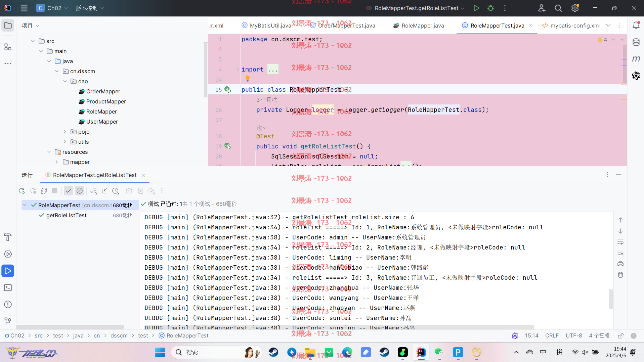Click the 3 个用法 usages hint

(267, 100)
